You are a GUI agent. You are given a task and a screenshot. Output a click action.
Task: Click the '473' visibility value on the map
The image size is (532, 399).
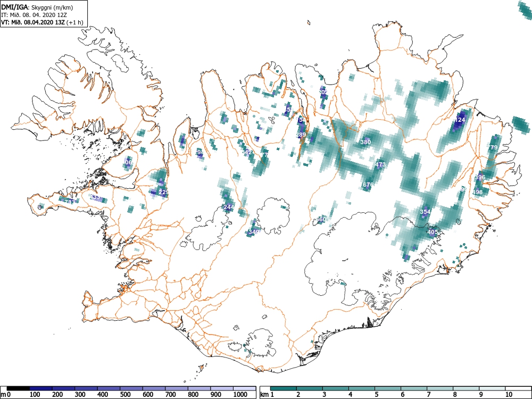380,165
